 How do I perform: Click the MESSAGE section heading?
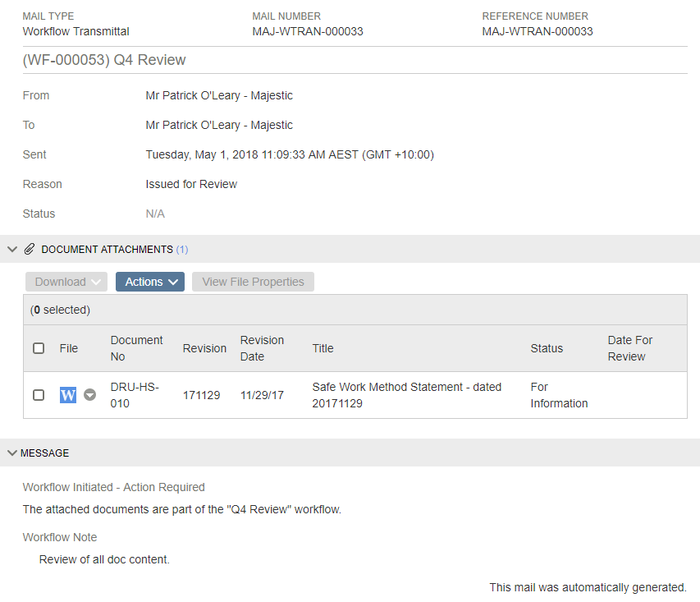coord(44,453)
